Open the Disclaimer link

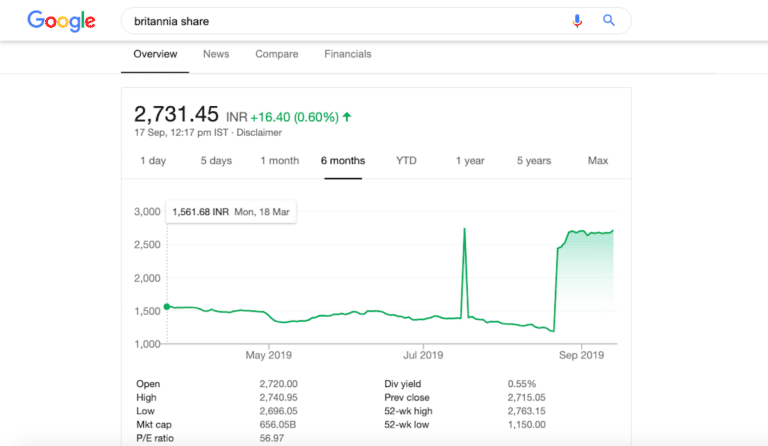(259, 133)
